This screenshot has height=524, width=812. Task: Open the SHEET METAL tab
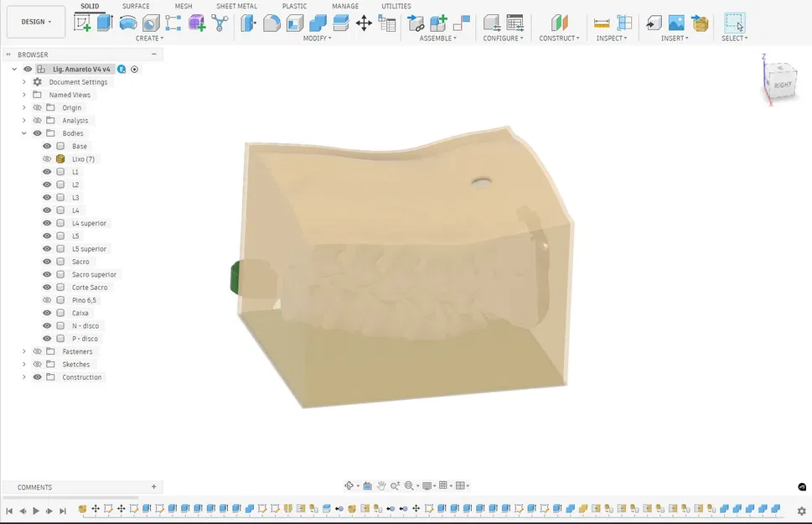236,5
